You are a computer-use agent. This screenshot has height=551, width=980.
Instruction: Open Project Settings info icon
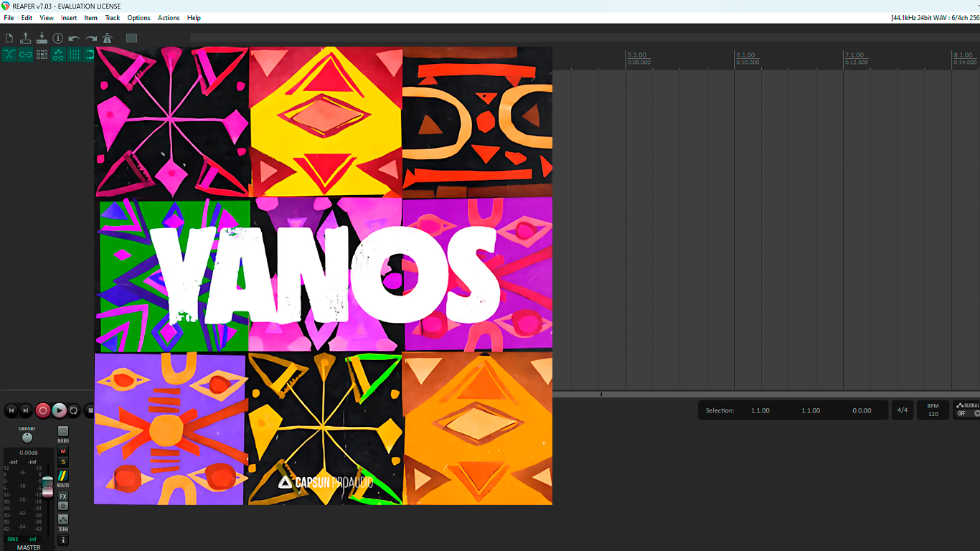pyautogui.click(x=58, y=38)
